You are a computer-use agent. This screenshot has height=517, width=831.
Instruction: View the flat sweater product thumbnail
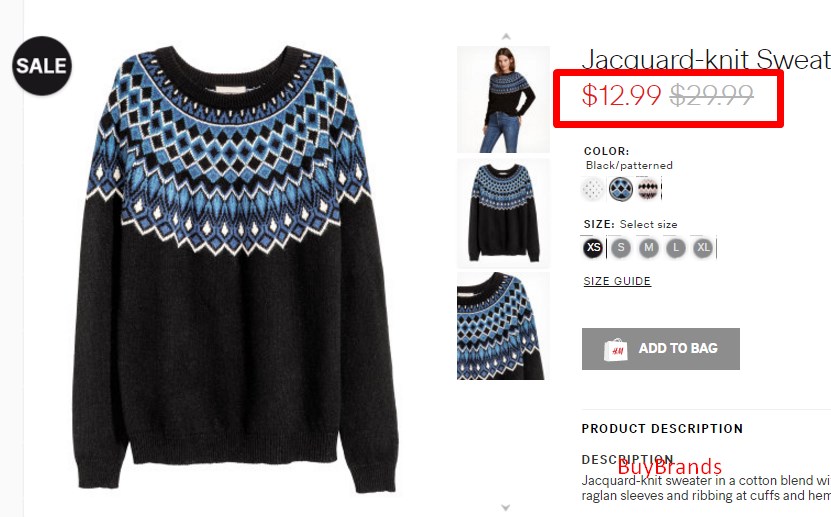coord(503,212)
